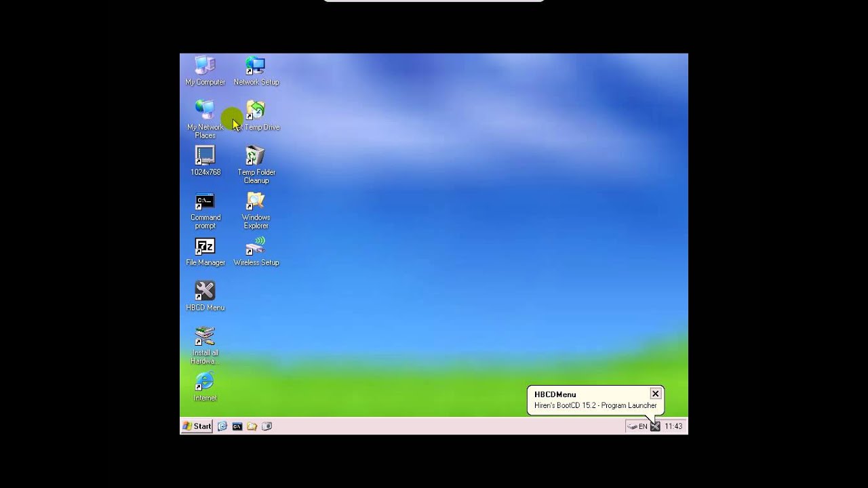Launch browser from quick launch bar

[222, 426]
